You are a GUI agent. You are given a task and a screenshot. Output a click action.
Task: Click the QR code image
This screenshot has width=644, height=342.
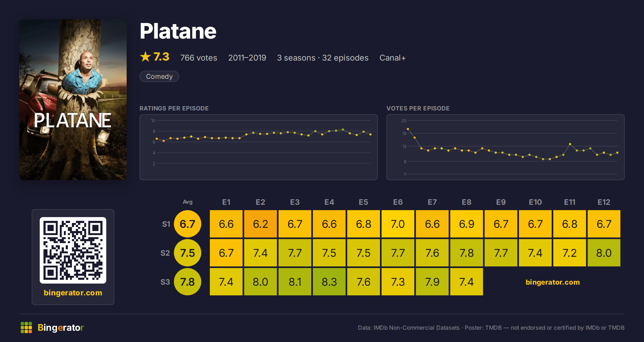(x=73, y=250)
